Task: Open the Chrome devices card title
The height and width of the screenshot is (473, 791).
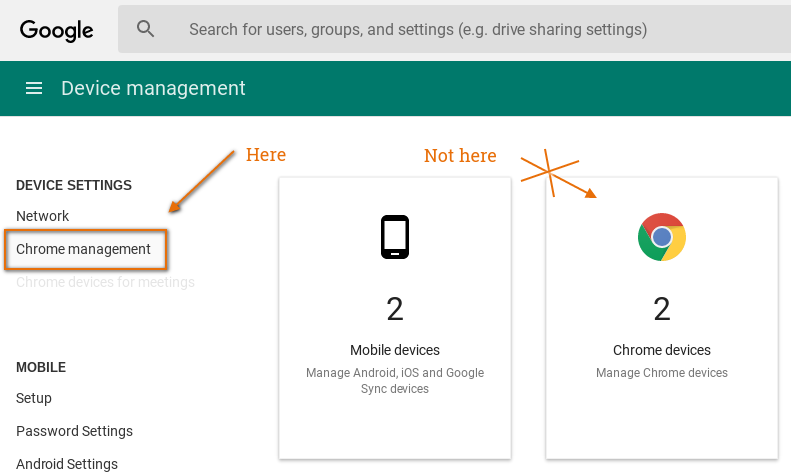Action: click(661, 350)
